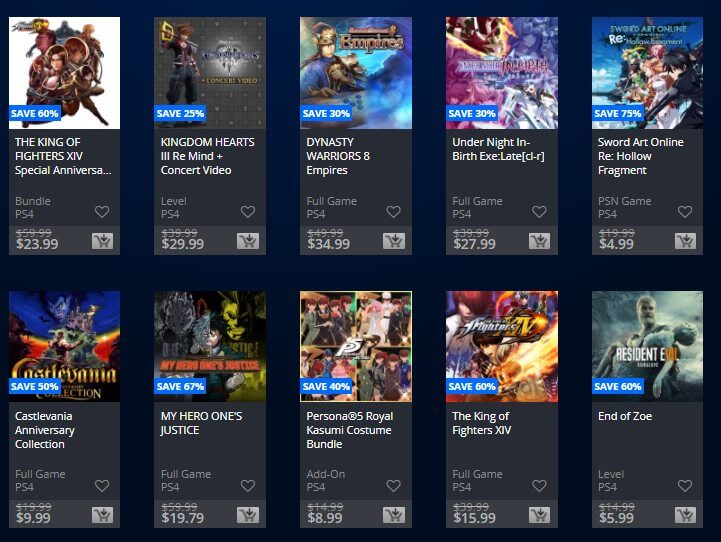Add Under Night In-Birth to cart
Viewport: 721px width, 542px height.
coord(539,241)
